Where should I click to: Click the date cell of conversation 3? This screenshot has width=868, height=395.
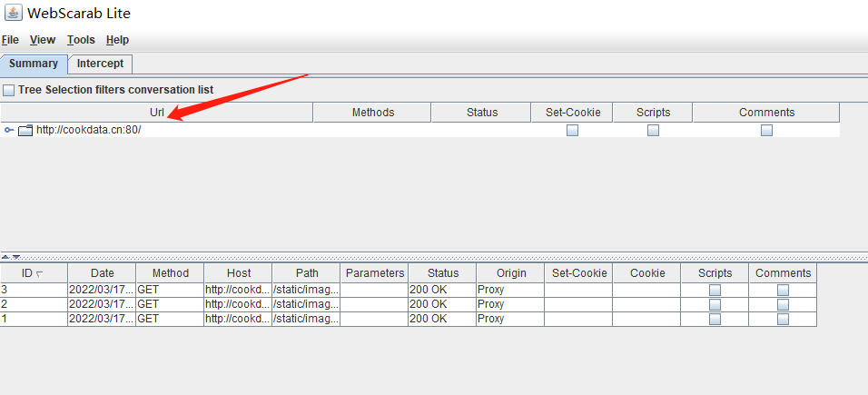pyautogui.click(x=102, y=290)
